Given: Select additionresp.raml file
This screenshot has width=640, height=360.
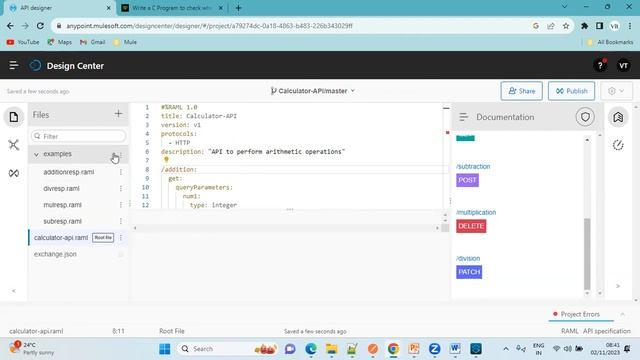Looking at the screenshot, I should (69, 172).
